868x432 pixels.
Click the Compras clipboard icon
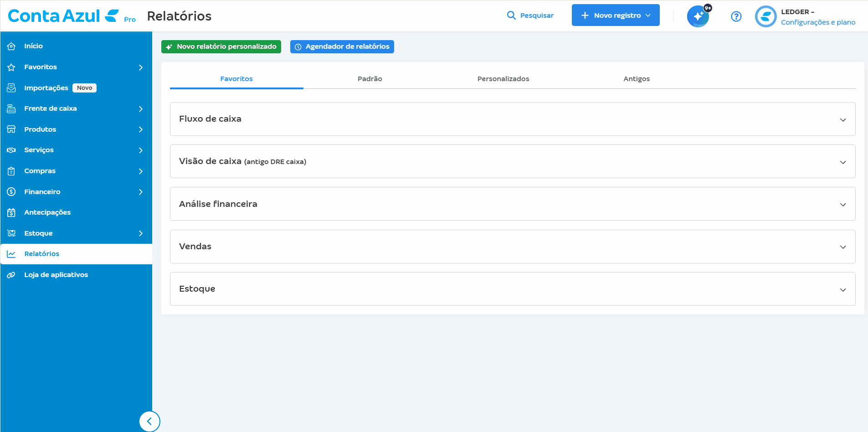tap(11, 171)
